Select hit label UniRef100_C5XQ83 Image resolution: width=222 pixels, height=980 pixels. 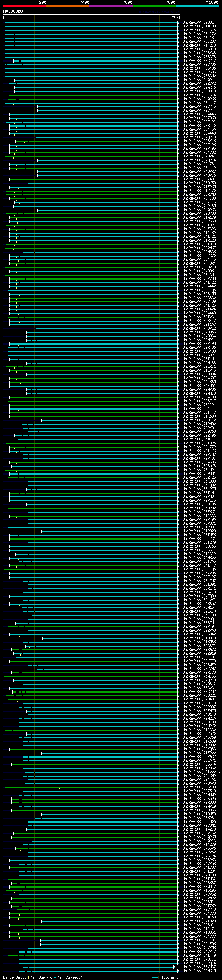199,481
